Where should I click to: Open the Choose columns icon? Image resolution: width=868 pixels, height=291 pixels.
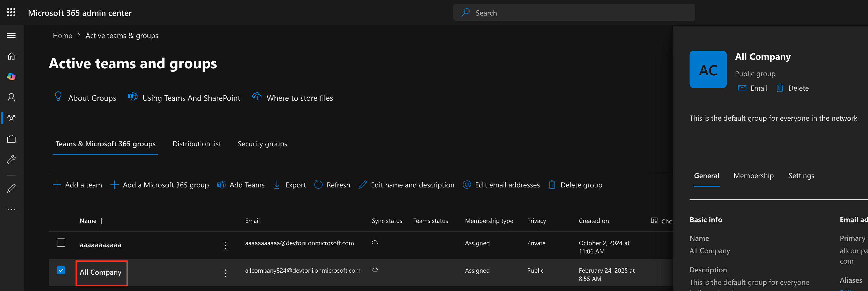tap(654, 221)
